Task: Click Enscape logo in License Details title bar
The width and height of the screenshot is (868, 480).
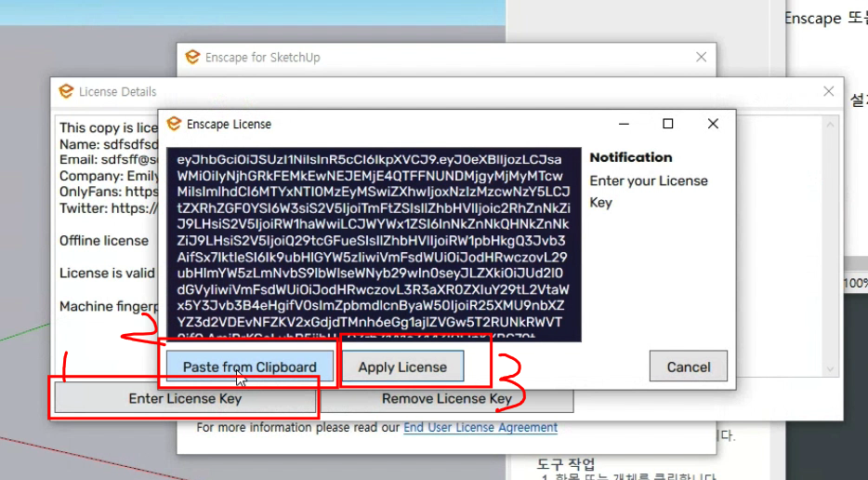Action: pyautogui.click(x=66, y=91)
